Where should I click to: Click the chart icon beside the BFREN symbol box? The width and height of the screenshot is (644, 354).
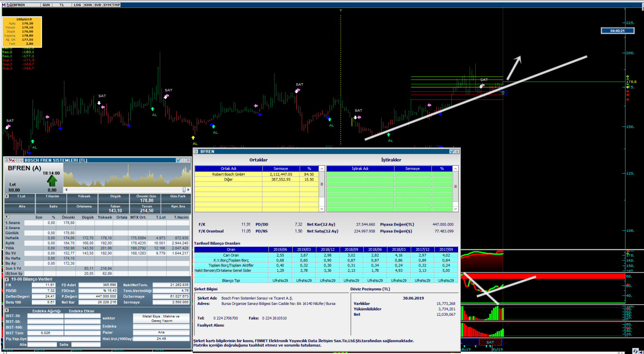tap(10, 5)
